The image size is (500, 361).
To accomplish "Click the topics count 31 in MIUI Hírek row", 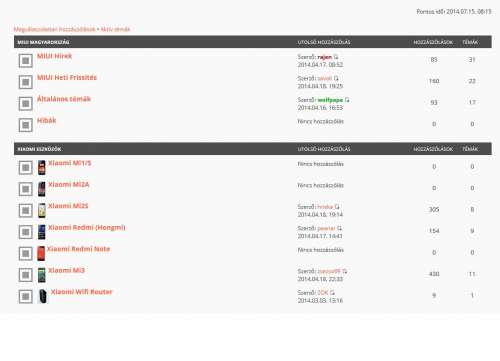I will [x=472, y=60].
